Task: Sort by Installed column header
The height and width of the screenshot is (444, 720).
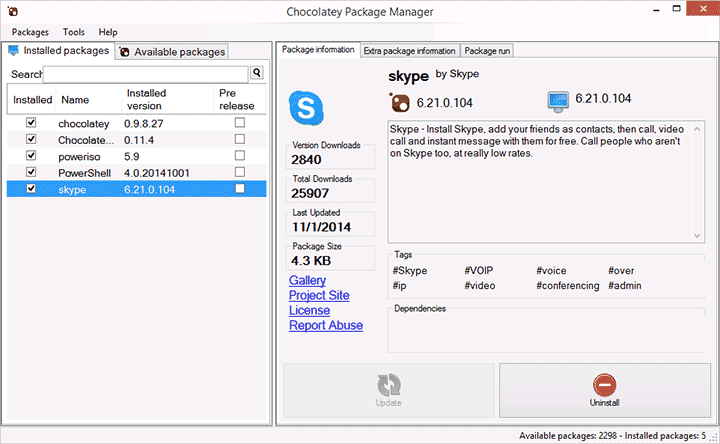Action: tap(32, 99)
